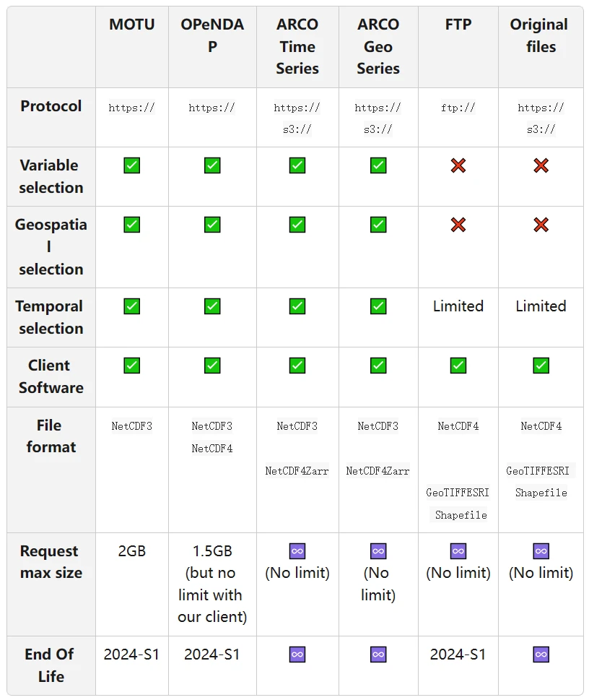Click the MOTU column header
Viewport: 589px width, 700px height.
click(132, 25)
